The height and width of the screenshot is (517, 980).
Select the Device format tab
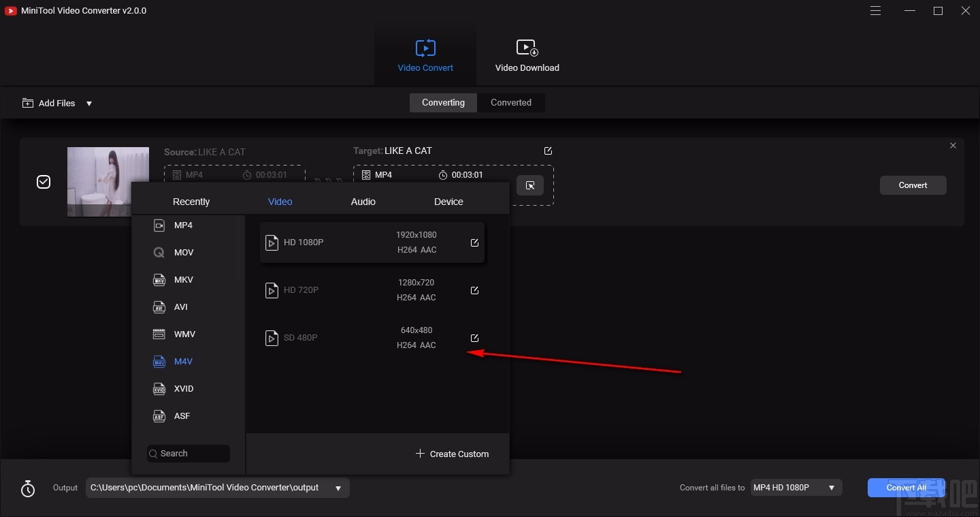click(x=448, y=202)
